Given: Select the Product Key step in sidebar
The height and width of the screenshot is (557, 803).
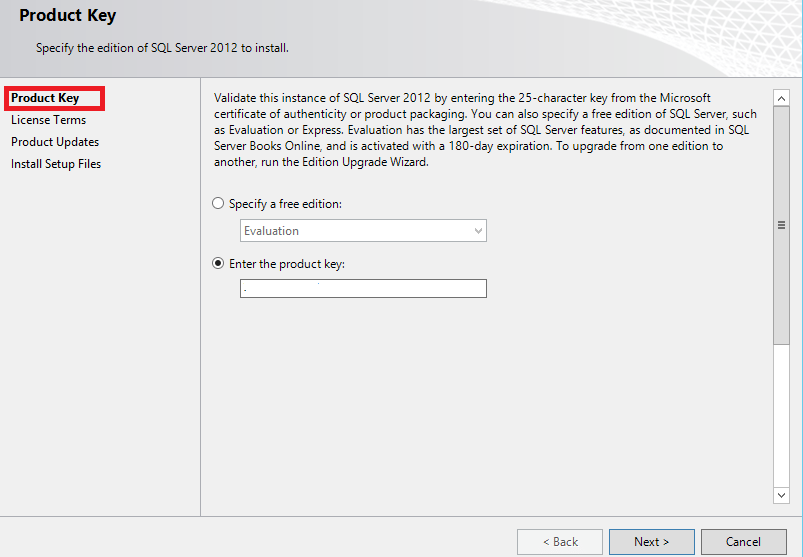Looking at the screenshot, I should coord(45,98).
